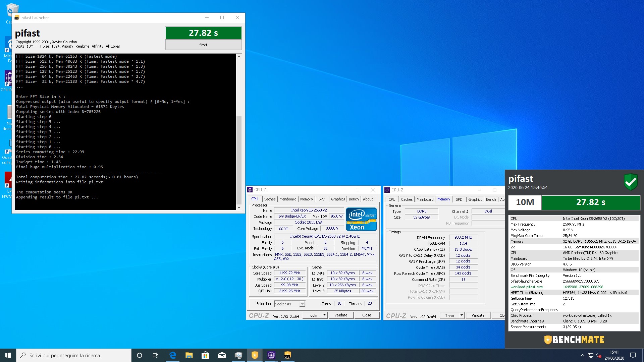This screenshot has width=644, height=362.
Task: Click the 10M digits box in BenchMate
Action: coord(525,202)
